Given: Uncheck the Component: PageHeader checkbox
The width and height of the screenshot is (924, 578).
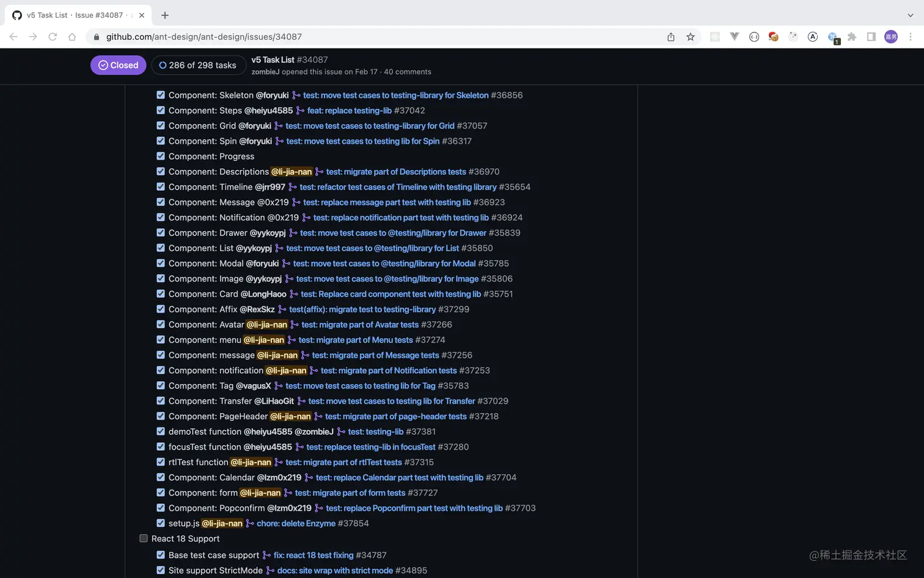Looking at the screenshot, I should (x=161, y=416).
